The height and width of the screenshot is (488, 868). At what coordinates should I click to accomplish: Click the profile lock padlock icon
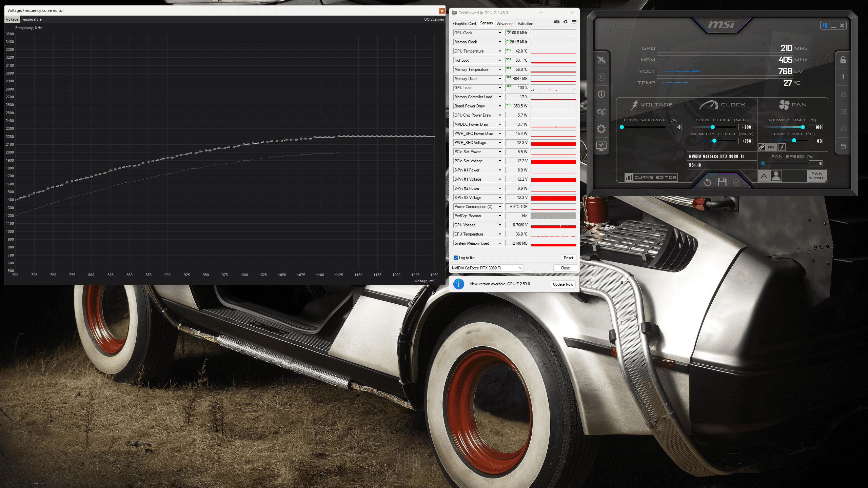[x=843, y=60]
